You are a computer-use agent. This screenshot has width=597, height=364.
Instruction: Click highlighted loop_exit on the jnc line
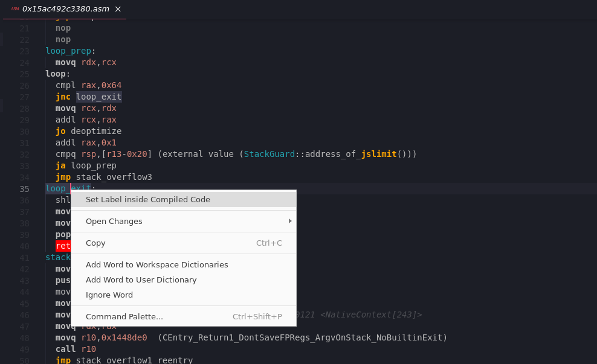click(98, 97)
